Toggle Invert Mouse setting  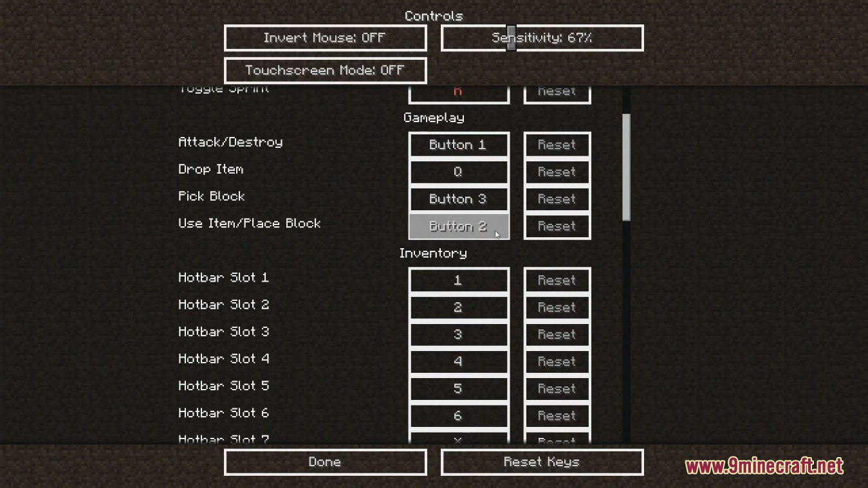(x=325, y=38)
